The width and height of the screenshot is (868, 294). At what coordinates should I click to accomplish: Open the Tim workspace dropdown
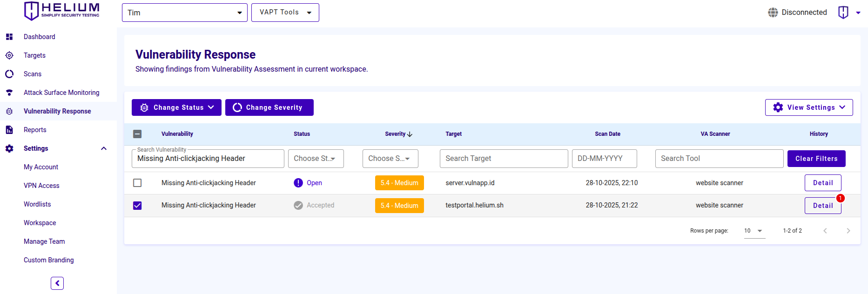[184, 13]
